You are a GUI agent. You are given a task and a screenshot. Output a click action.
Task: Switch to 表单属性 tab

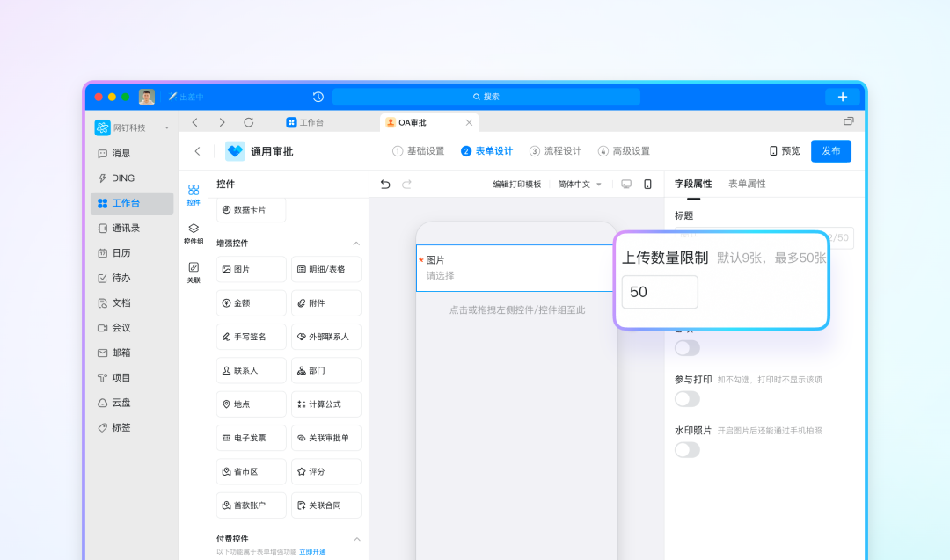[747, 184]
